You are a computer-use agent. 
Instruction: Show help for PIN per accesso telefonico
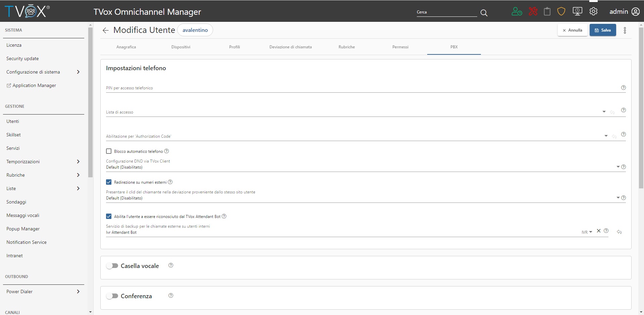coord(623,88)
